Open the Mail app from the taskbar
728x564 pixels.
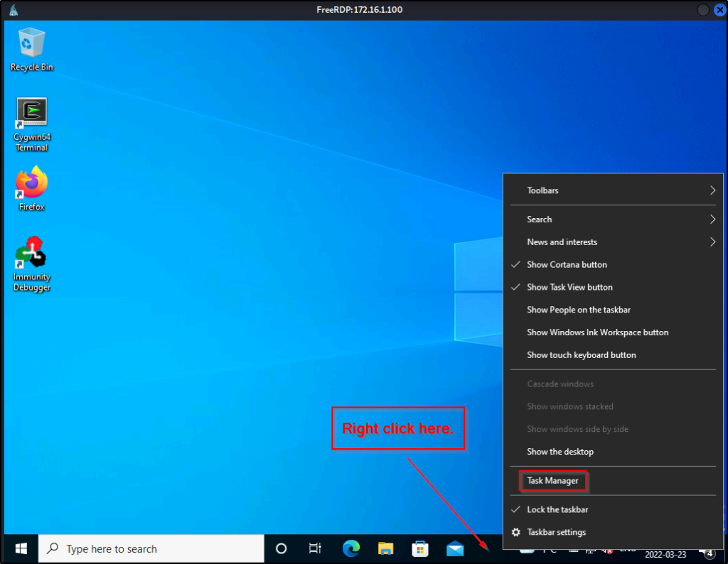(455, 548)
